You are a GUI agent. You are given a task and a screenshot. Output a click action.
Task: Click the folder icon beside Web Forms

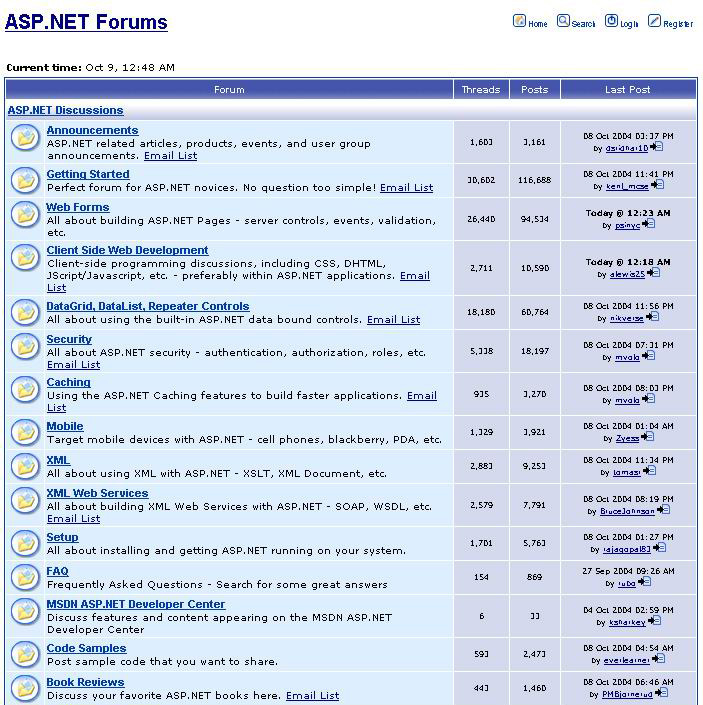(x=25, y=214)
